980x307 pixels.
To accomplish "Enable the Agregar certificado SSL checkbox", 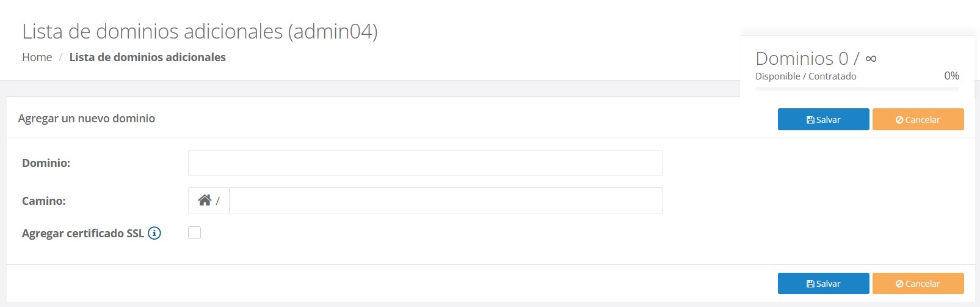I will pyautogui.click(x=195, y=233).
